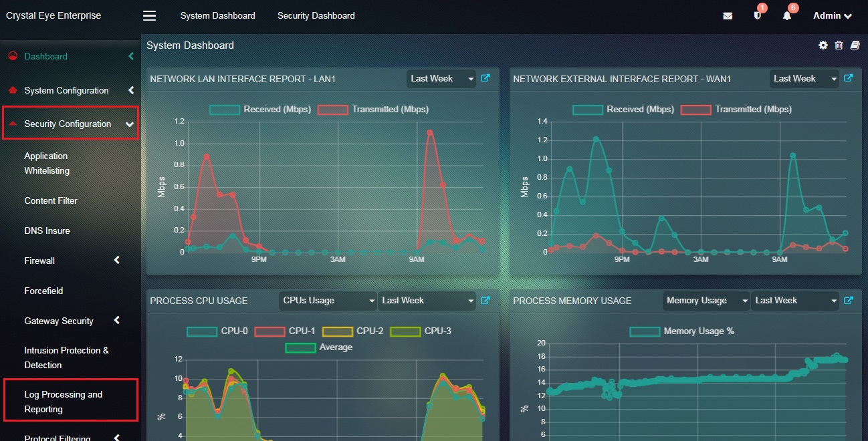Click the dashboard trash icon
Screen dimensions: 868x441
pos(839,45)
